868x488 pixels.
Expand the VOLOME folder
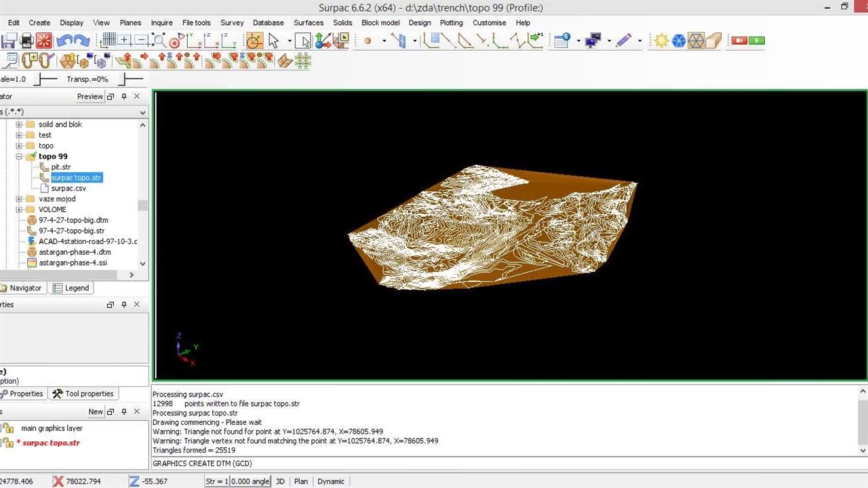coord(19,209)
